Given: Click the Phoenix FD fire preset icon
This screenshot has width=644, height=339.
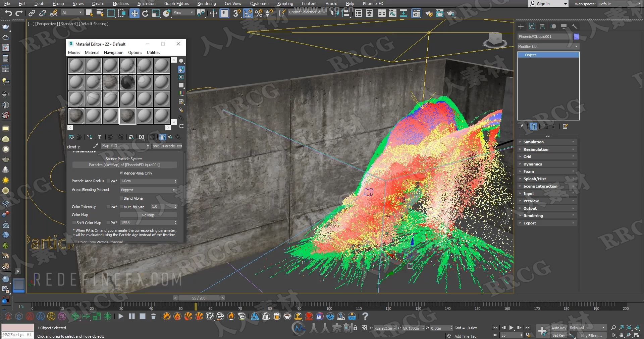Looking at the screenshot, I should tap(167, 316).
